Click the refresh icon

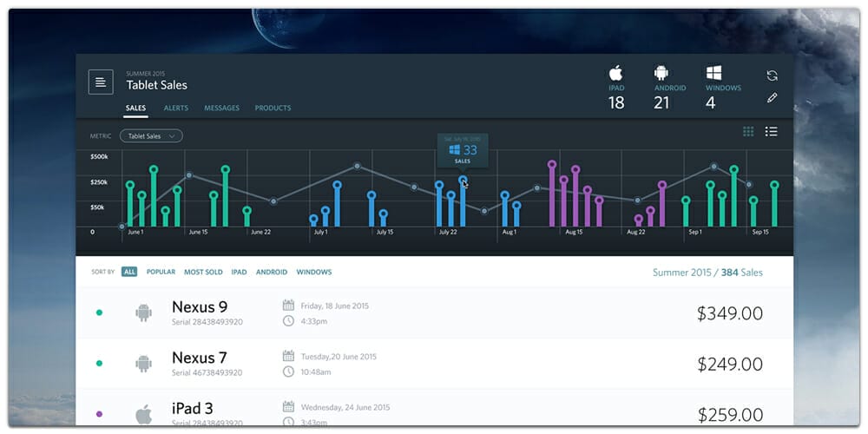click(773, 76)
